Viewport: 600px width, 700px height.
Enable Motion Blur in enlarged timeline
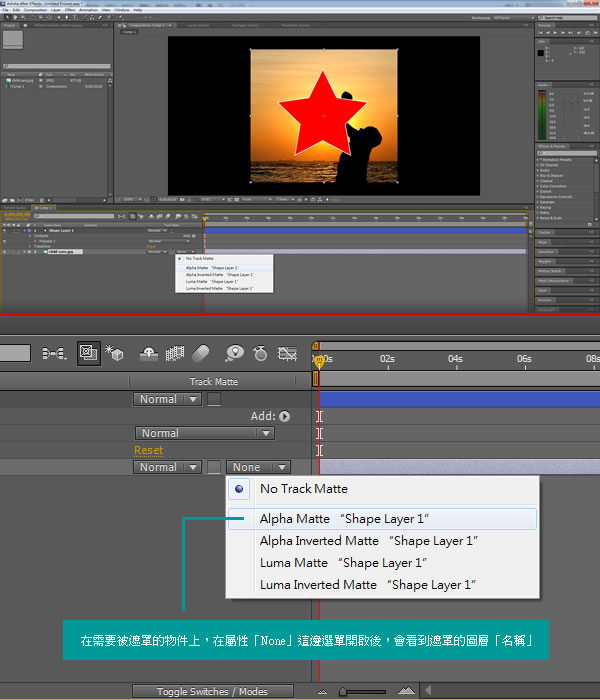click(201, 353)
